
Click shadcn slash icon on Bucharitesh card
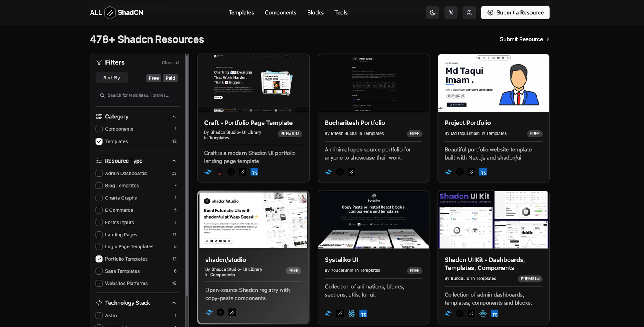(x=351, y=172)
